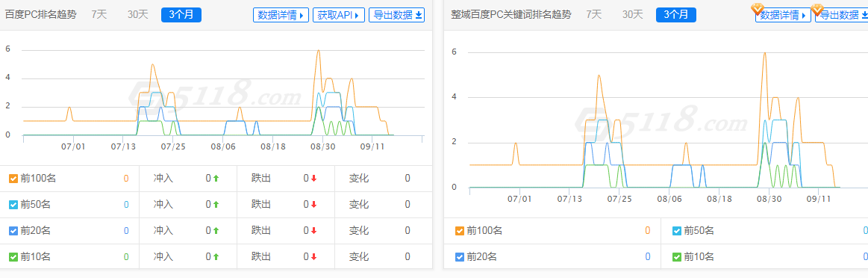Toggle the 前10名 checkbox in left panel
This screenshot has height=278, width=868.
pos(13,257)
